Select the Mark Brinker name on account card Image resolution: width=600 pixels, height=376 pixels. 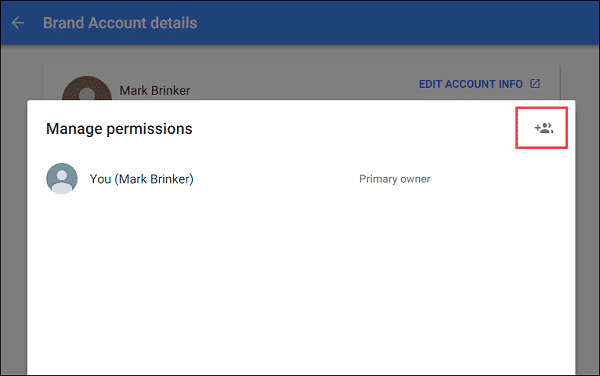[x=155, y=91]
